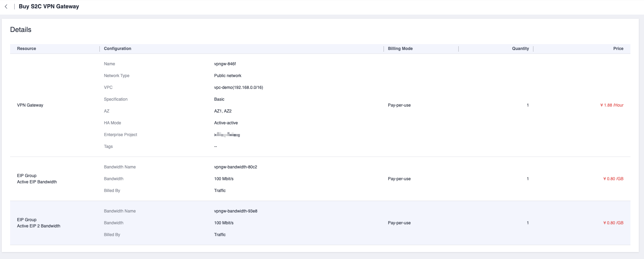Click the Details section heading
The image size is (644, 259).
pos(21,30)
